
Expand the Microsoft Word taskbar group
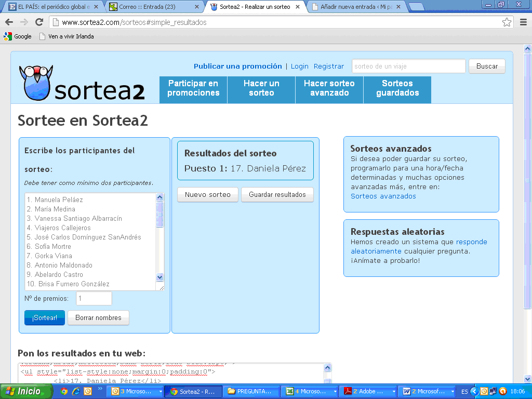tap(427, 391)
